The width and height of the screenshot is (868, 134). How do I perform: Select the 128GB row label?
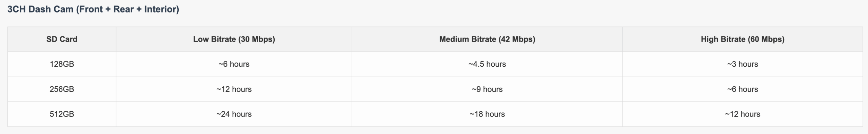[62, 64]
